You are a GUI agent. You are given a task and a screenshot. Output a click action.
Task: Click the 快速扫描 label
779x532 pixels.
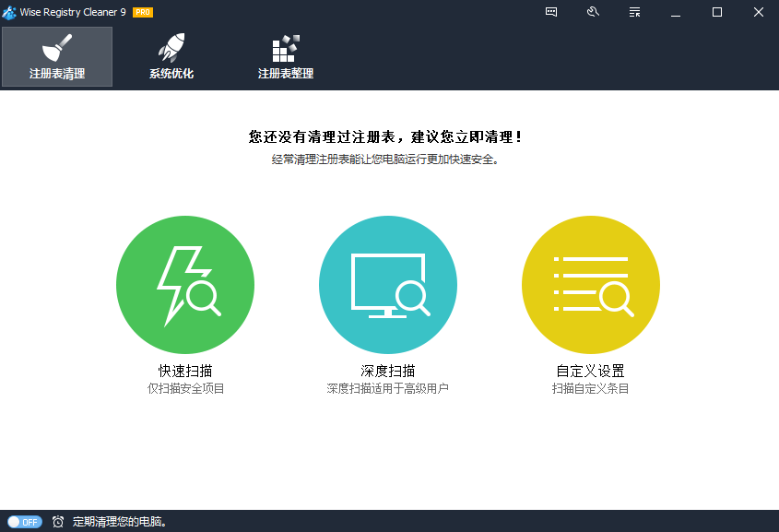click(x=185, y=371)
